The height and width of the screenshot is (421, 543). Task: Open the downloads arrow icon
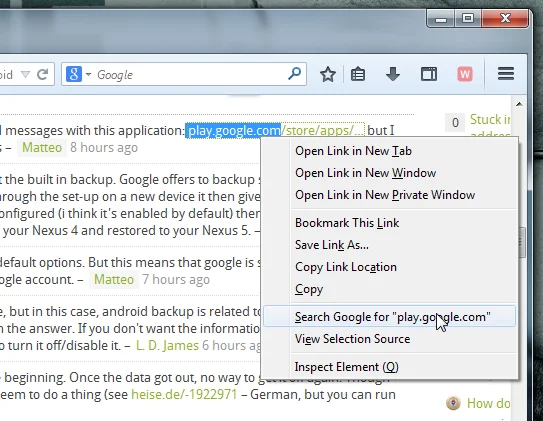point(393,74)
